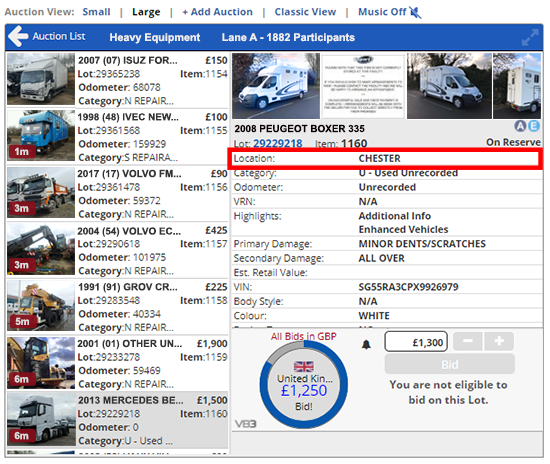The width and height of the screenshot is (550, 464).
Task: Click the UK flag in bid circle
Action: click(304, 367)
